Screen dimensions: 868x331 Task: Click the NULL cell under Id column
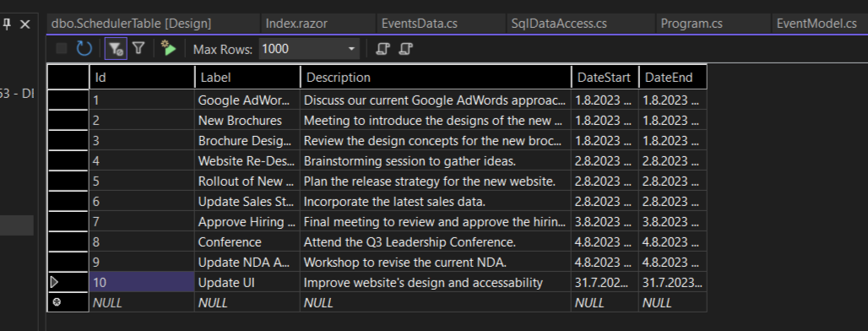tap(142, 302)
